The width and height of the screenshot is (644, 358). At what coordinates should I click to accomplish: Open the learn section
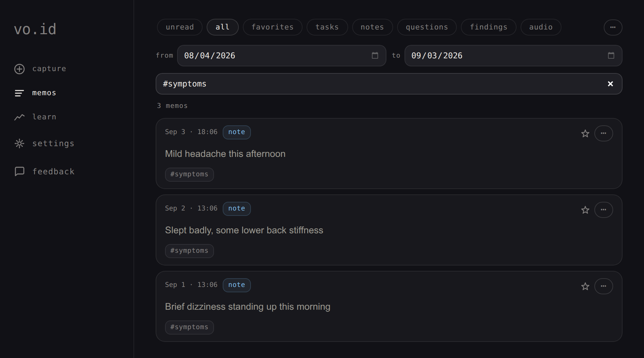tap(44, 117)
